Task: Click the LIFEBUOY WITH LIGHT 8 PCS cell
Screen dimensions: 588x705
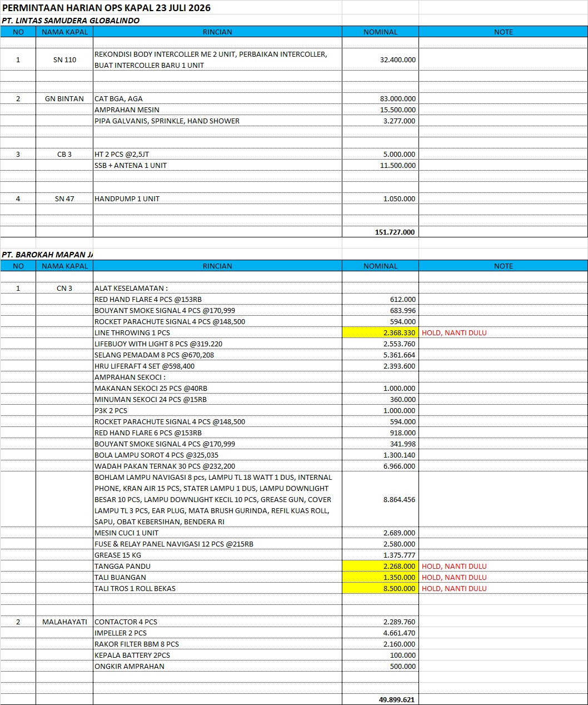Action: (x=217, y=344)
